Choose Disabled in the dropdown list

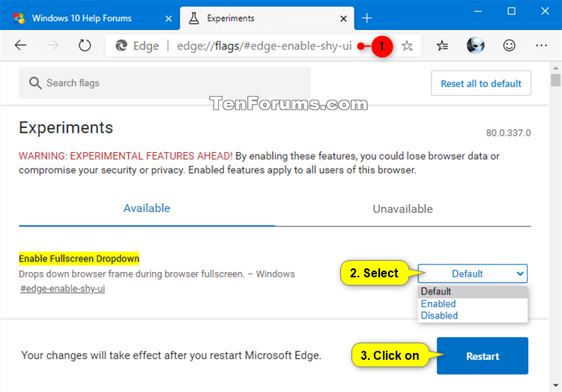click(x=472, y=316)
